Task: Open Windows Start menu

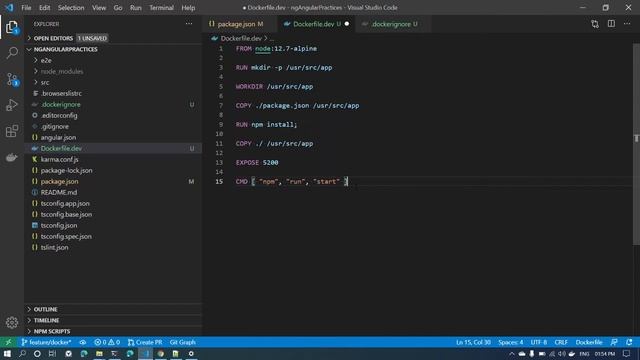Action: (7, 353)
